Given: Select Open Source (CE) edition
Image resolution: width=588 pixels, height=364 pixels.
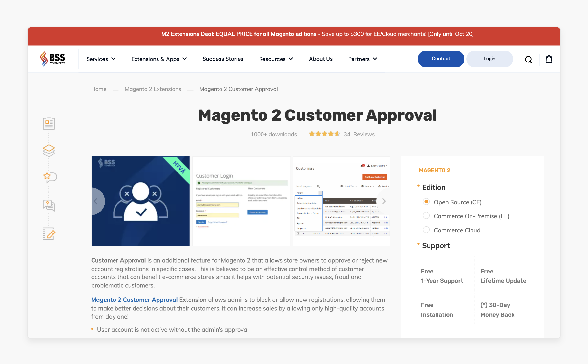Looking at the screenshot, I should pos(426,202).
